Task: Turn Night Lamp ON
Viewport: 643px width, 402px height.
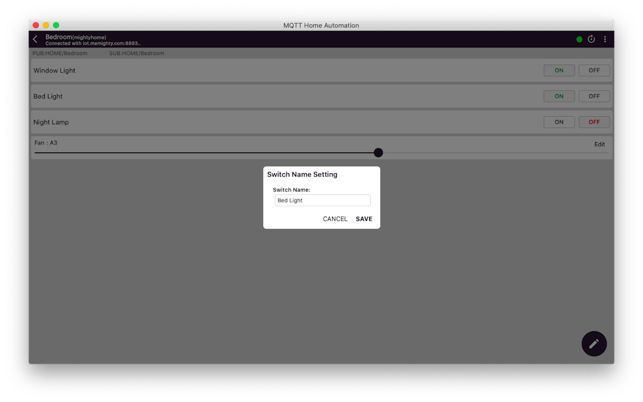Action: 559,122
